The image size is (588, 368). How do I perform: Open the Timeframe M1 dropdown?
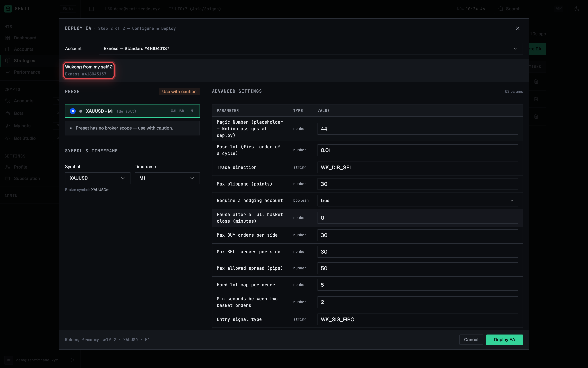pyautogui.click(x=167, y=178)
